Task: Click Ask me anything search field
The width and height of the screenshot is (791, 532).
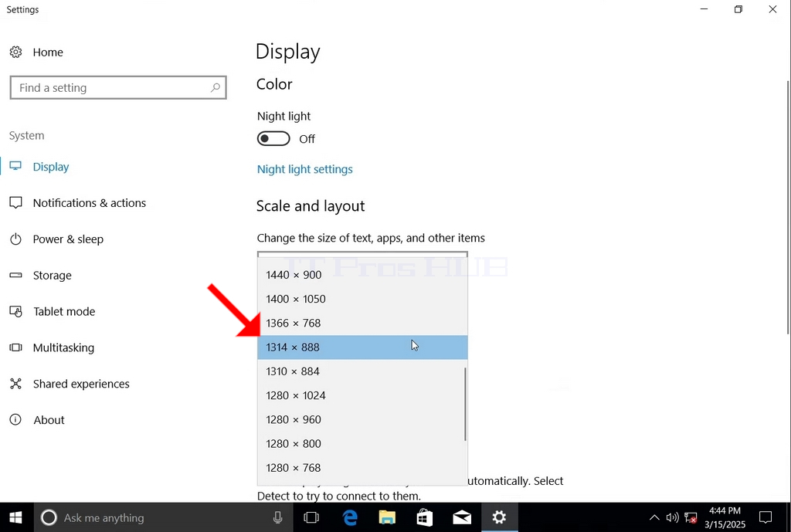Action: click(x=162, y=517)
